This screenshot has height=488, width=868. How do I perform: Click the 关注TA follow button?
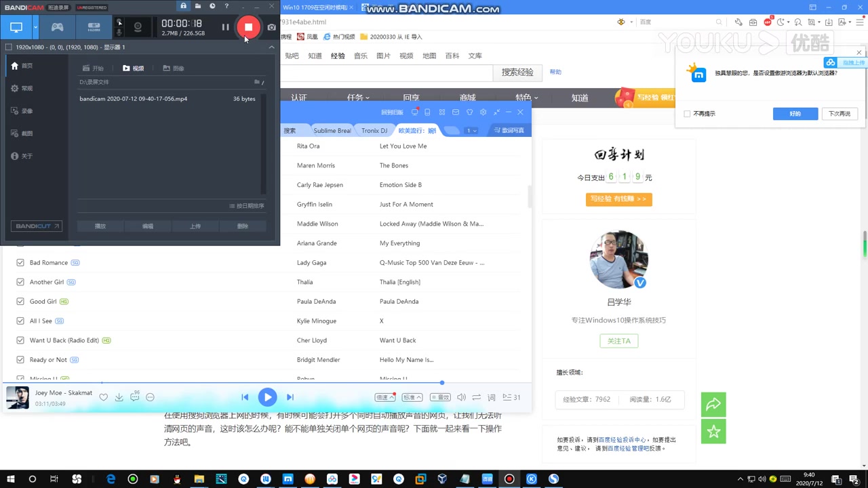pyautogui.click(x=618, y=341)
